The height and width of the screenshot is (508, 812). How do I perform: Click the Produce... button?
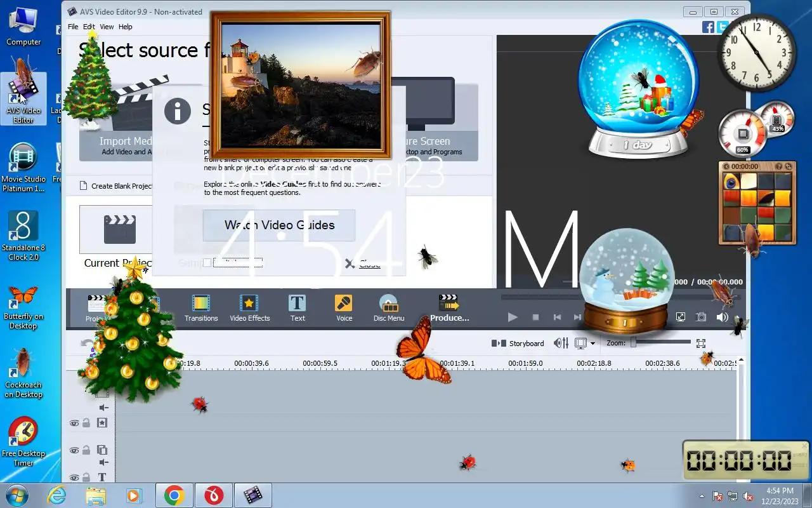(x=449, y=308)
